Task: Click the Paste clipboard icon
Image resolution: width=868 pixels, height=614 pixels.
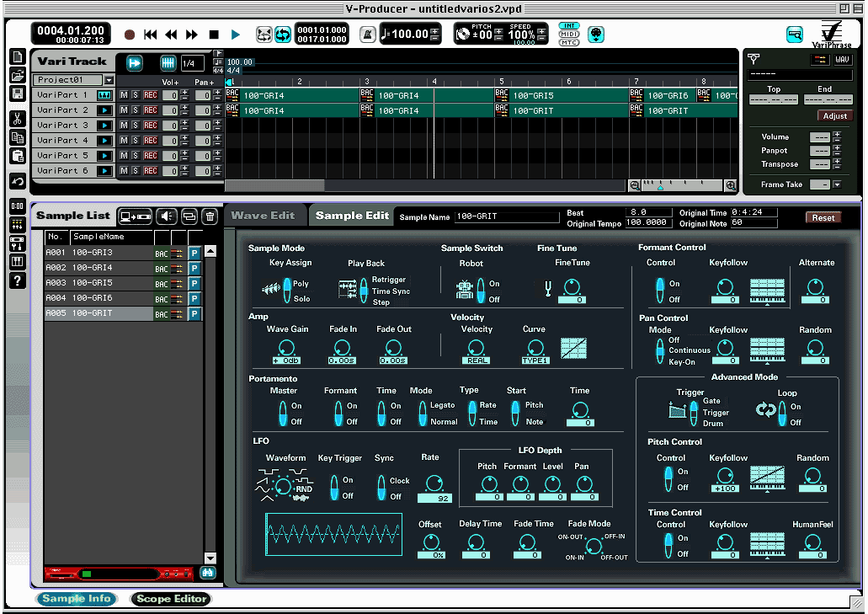Action: click(x=18, y=156)
